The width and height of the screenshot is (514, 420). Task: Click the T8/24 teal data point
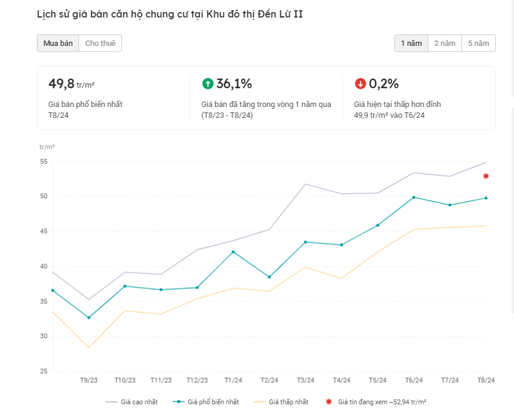pos(486,198)
